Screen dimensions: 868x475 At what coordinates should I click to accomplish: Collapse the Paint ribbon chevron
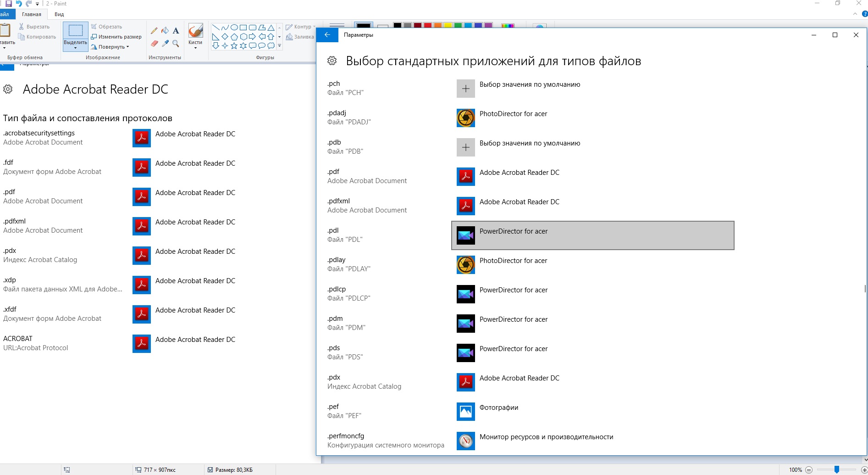tap(855, 14)
